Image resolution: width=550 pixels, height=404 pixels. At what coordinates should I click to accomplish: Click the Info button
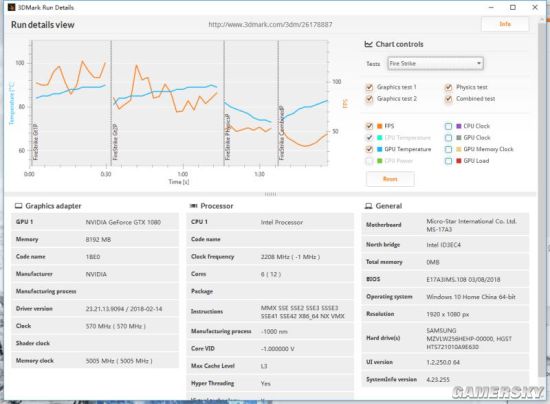(505, 24)
